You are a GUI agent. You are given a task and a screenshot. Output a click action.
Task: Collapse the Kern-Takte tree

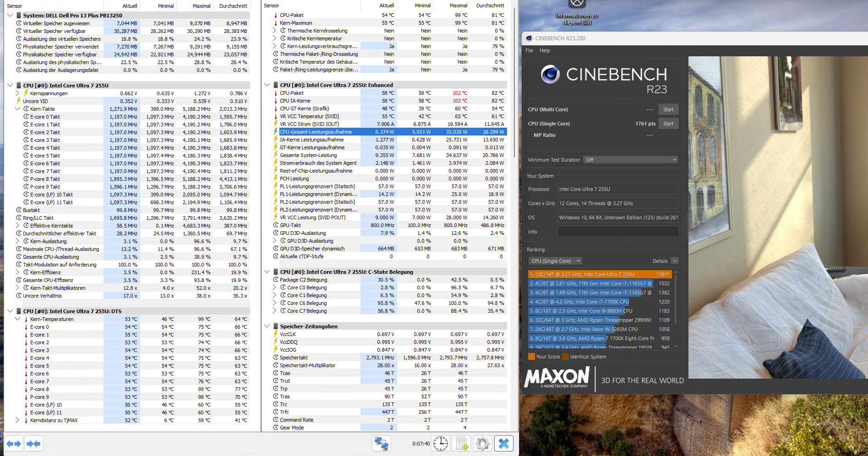click(x=17, y=109)
